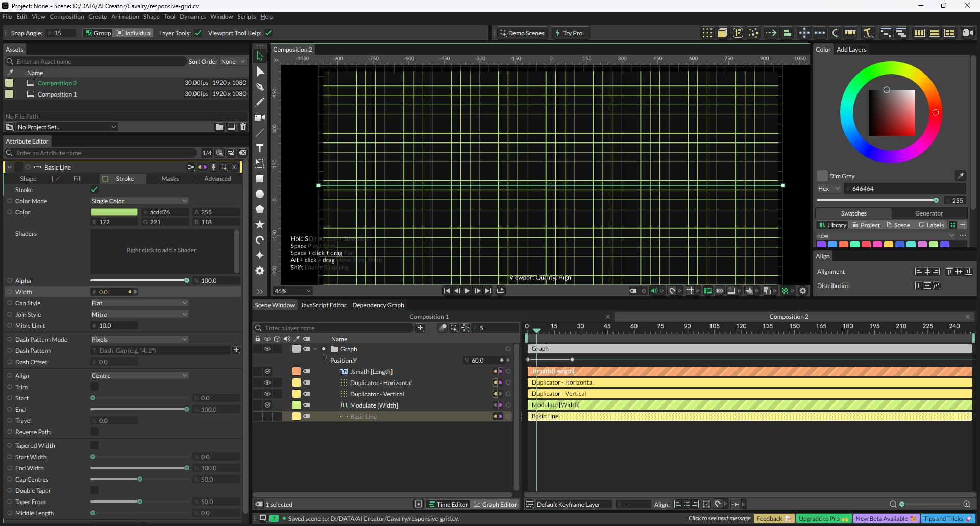Viewport: 980px width, 526px height.
Task: Click the Demo Scenes button
Action: [x=522, y=33]
